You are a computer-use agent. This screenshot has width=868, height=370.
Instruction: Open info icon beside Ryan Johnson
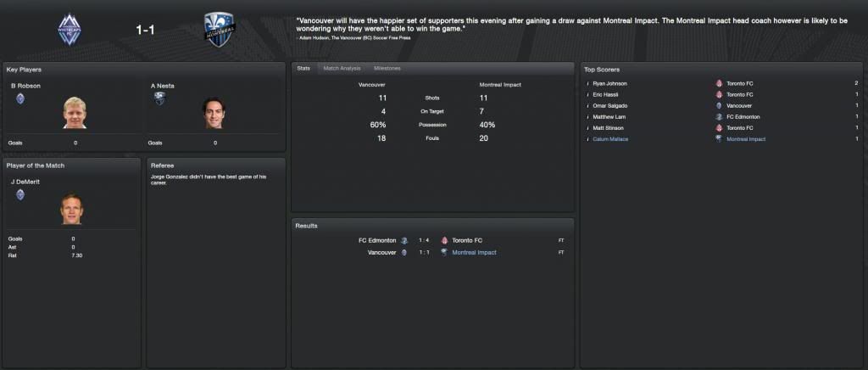click(x=587, y=84)
